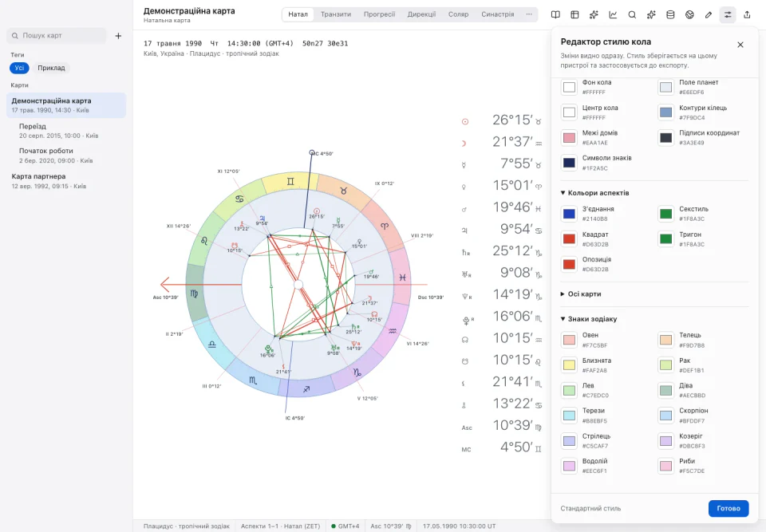Select the Натал tab
This screenshot has width=766, height=532.
coord(298,14)
